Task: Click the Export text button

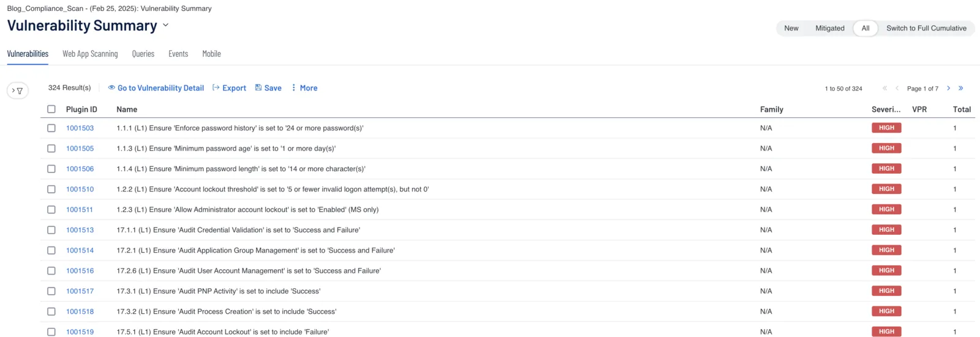Action: pos(234,88)
